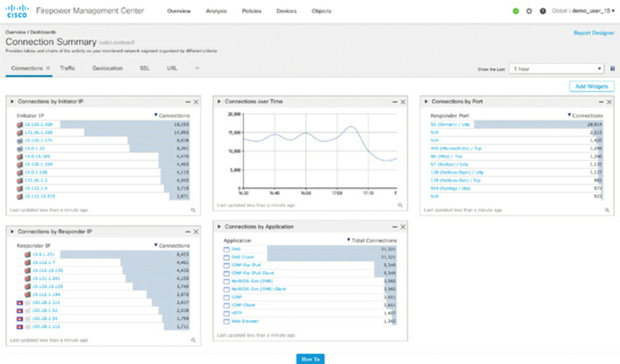The image size is (620, 364).
Task: Click the 18,193 connections bar value
Action: point(181,124)
